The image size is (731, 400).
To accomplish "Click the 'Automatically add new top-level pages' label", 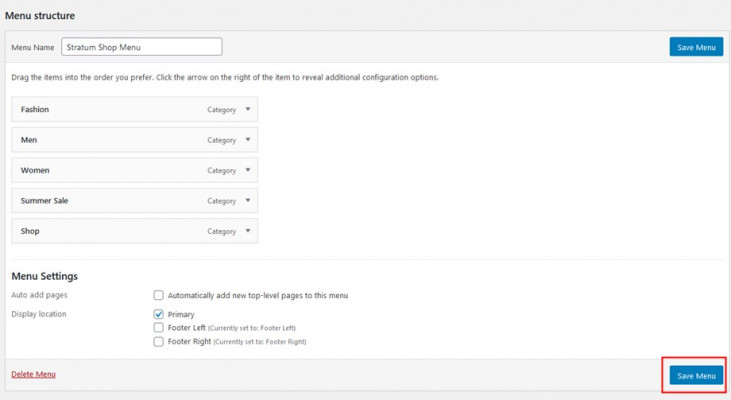I will (257, 295).
